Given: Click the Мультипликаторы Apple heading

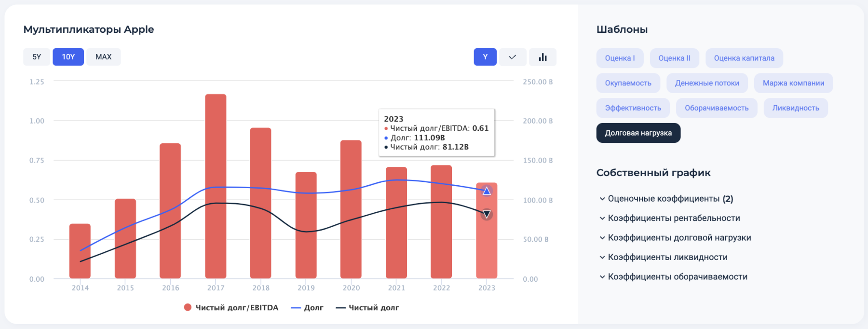Looking at the screenshot, I should tap(89, 29).
